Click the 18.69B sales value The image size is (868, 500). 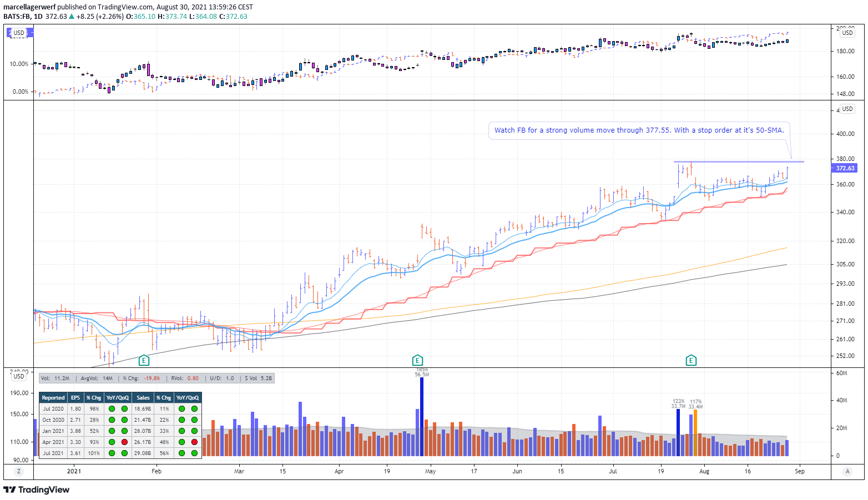point(143,408)
